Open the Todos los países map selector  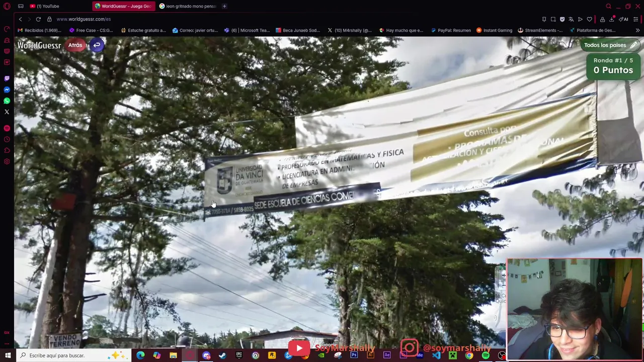pos(610,45)
